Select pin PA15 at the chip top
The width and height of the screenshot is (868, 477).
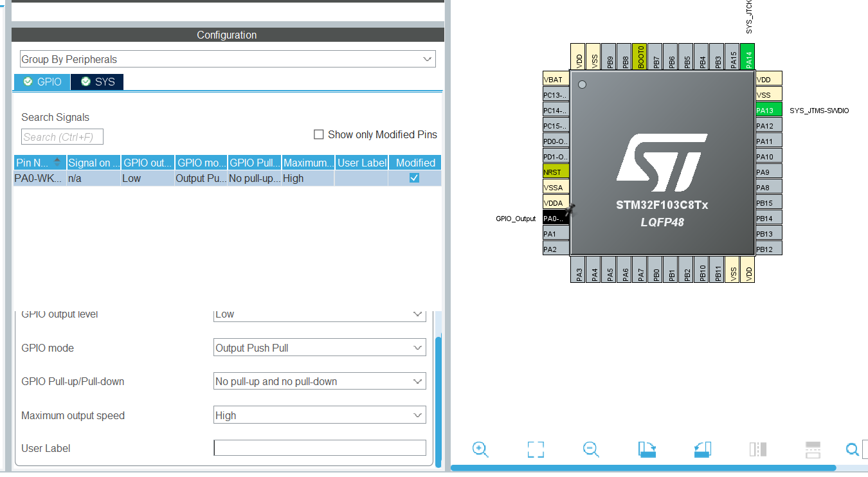(732, 57)
